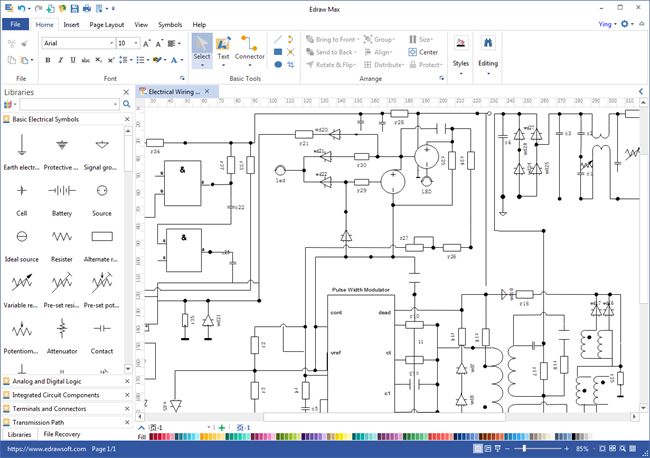Switch to the View ribbon tab
650x458 pixels.
click(x=141, y=25)
